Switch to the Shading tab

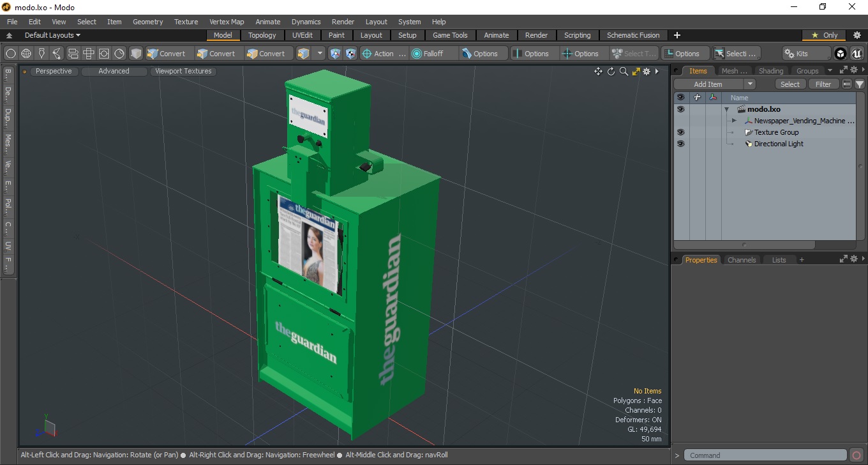tap(770, 71)
